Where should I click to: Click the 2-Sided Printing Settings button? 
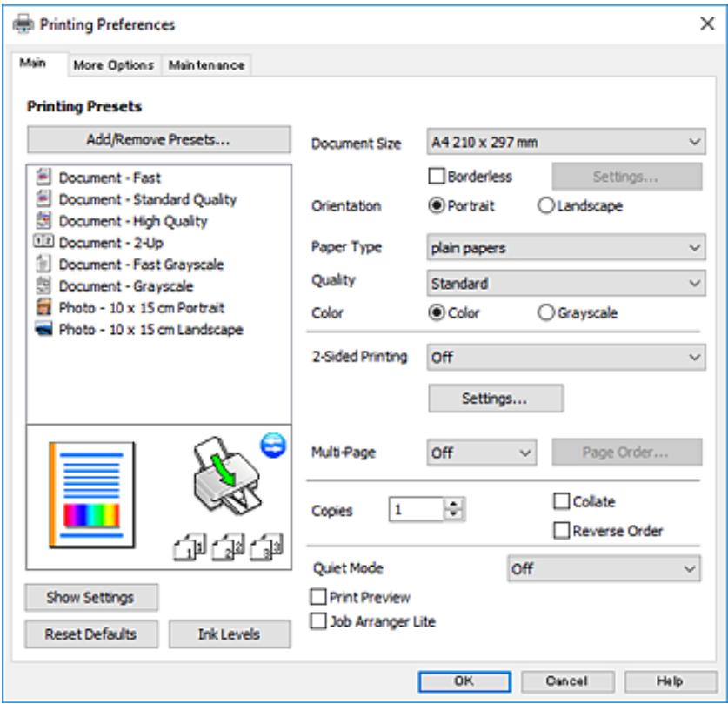(496, 398)
